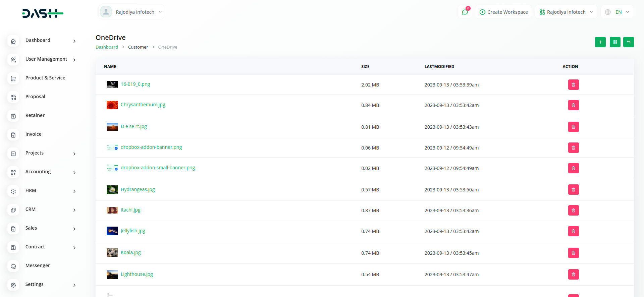Image resolution: width=644 pixels, height=297 pixels.
Task: Click the green back arrow button
Action: point(628,42)
